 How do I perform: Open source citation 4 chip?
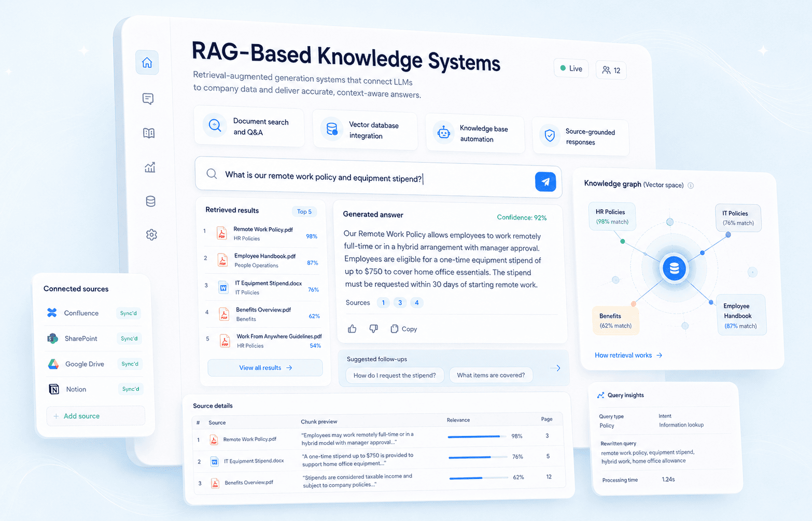(416, 303)
